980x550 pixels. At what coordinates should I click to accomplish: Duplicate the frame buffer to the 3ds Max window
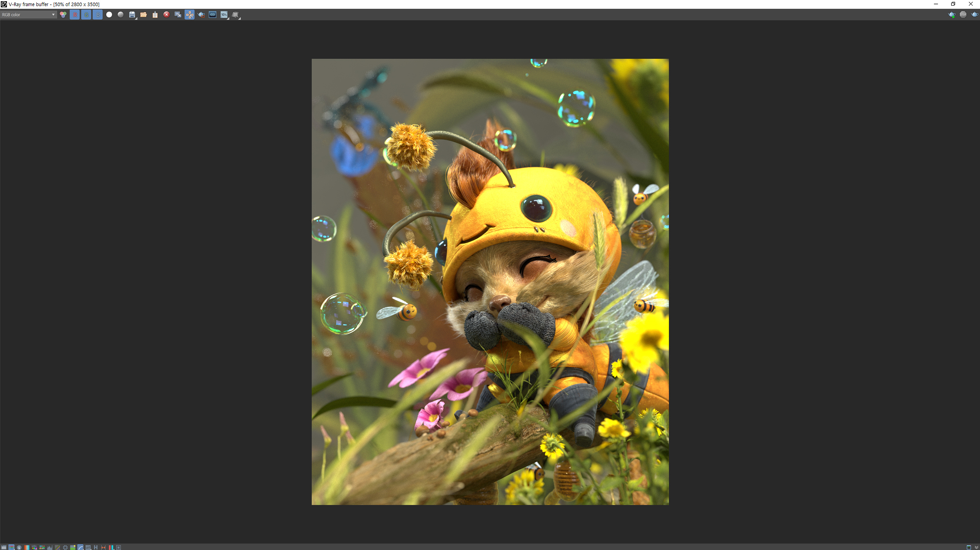[178, 15]
